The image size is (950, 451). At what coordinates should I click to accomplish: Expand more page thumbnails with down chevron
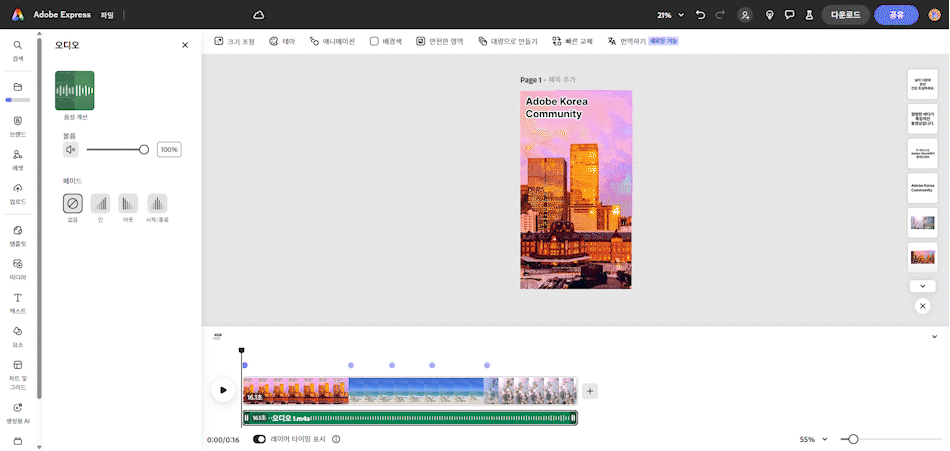click(922, 286)
